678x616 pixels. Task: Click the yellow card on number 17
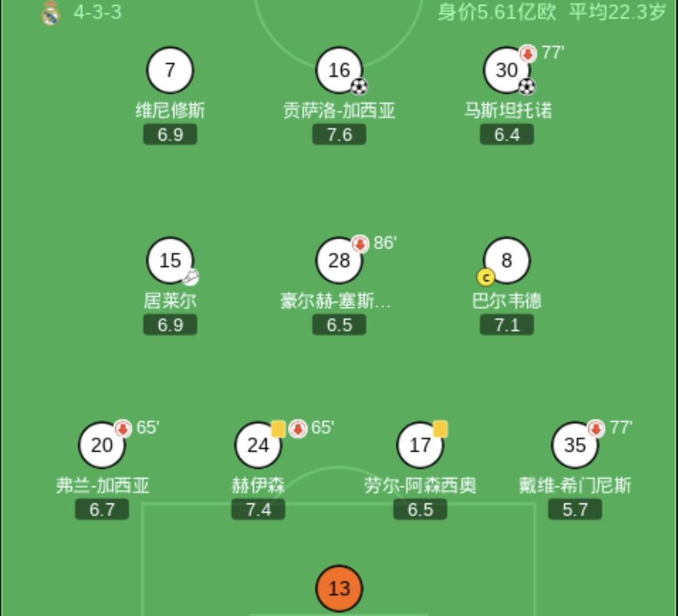click(440, 429)
